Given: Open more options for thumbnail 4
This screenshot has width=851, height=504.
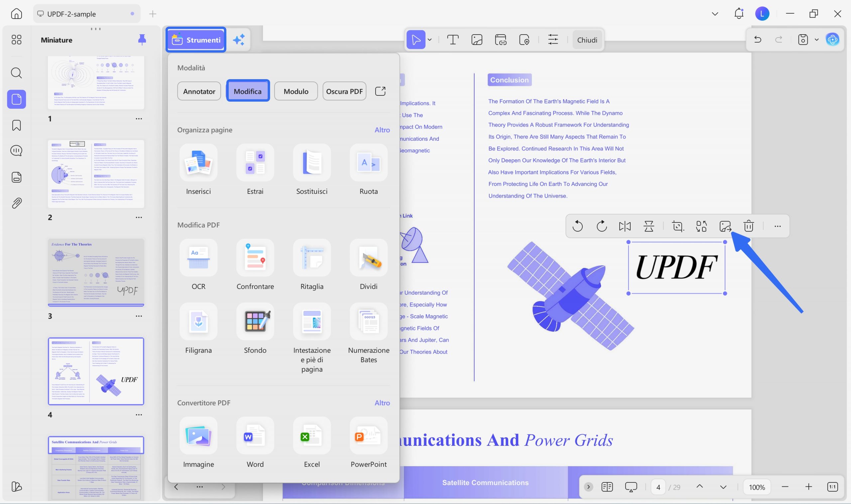Looking at the screenshot, I should (x=139, y=415).
